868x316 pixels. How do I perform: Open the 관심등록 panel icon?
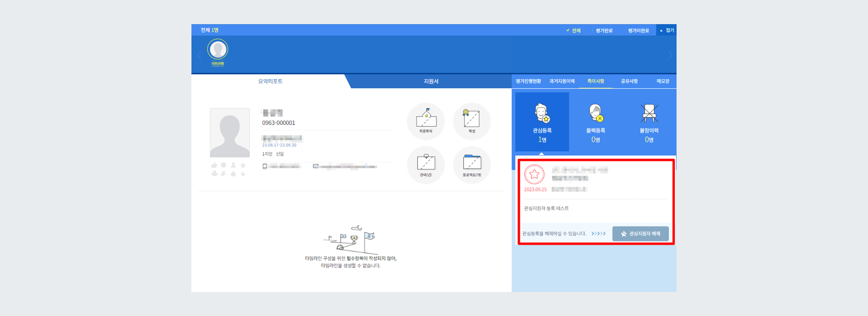pyautogui.click(x=542, y=113)
